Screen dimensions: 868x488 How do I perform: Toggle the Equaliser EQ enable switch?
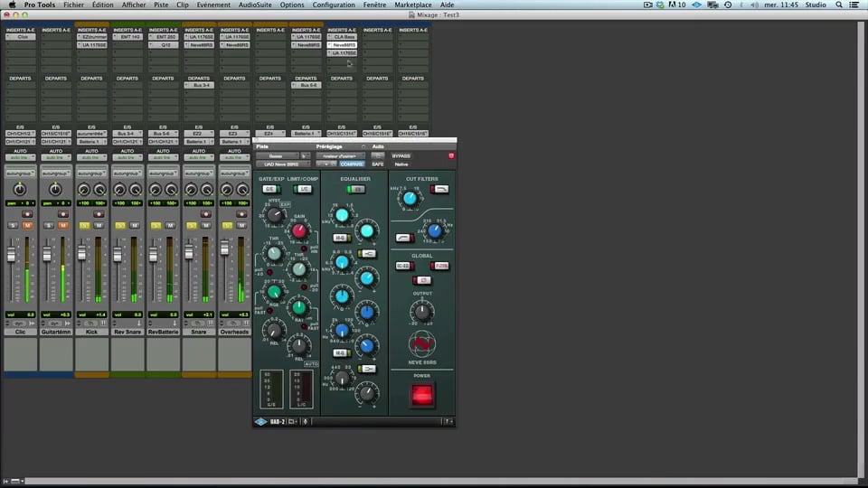[x=355, y=189]
